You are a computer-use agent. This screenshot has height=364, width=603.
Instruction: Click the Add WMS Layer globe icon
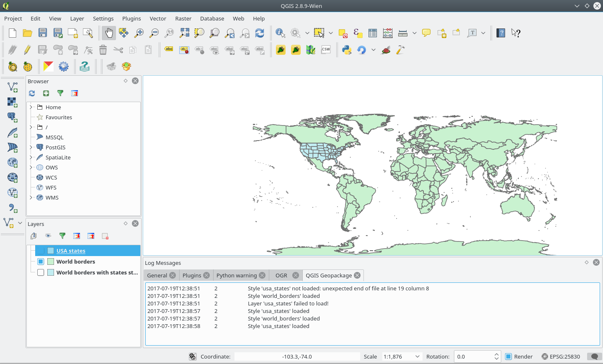(x=13, y=162)
